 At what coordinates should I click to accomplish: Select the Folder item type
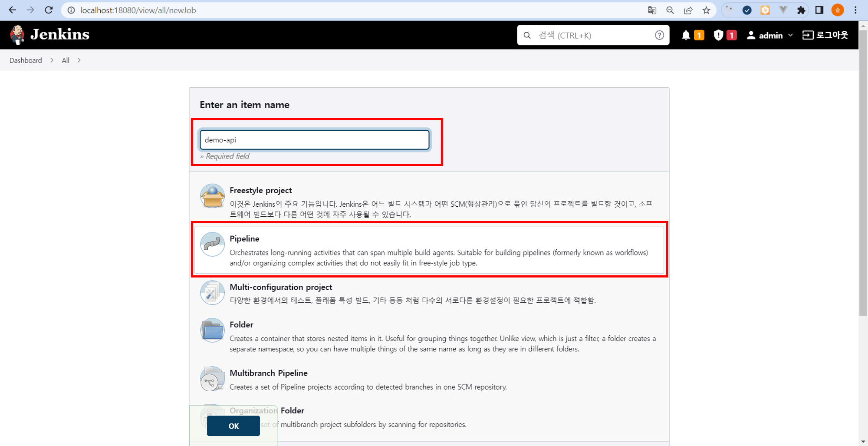pos(429,336)
